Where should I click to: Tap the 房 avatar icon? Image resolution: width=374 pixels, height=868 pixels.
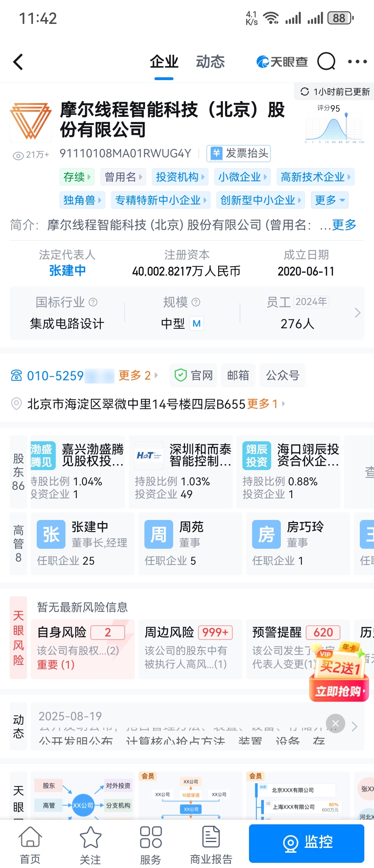click(266, 534)
